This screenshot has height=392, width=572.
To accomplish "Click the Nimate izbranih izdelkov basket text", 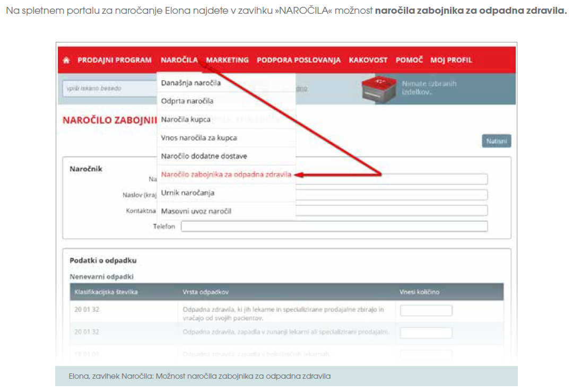I will point(429,88).
